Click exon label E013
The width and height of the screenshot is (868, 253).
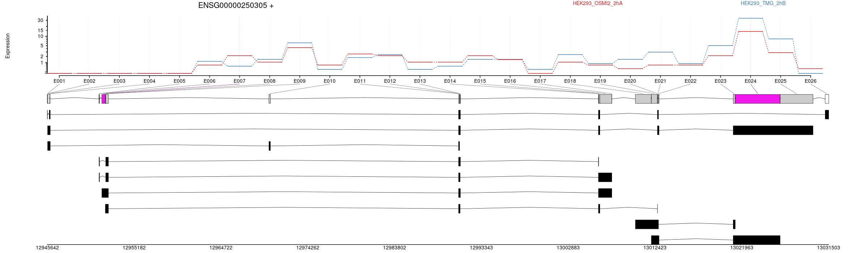[420, 81]
